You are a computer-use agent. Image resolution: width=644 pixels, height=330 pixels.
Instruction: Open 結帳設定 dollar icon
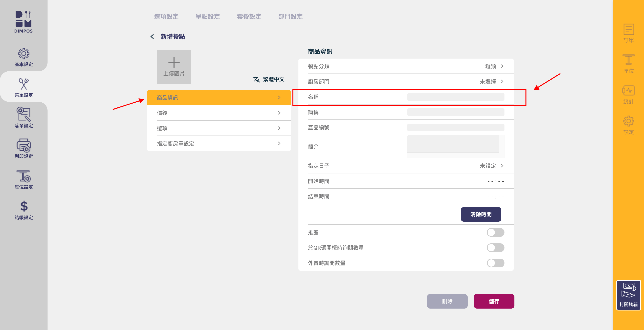click(x=24, y=207)
